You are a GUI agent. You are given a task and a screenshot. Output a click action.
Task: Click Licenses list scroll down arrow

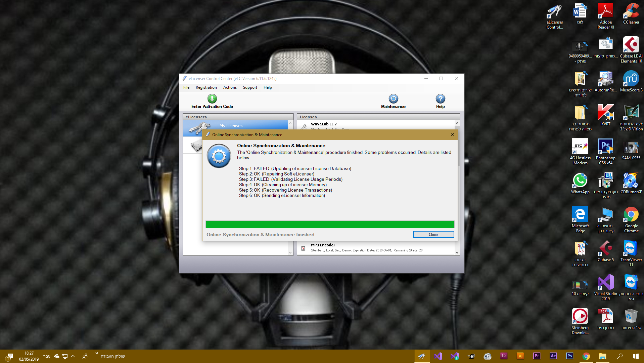click(457, 253)
